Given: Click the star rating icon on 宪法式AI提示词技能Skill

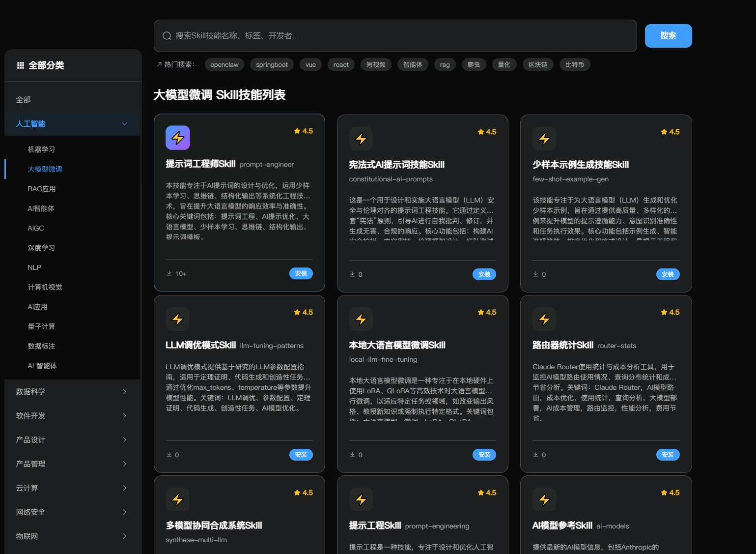Looking at the screenshot, I should pyautogui.click(x=479, y=131).
